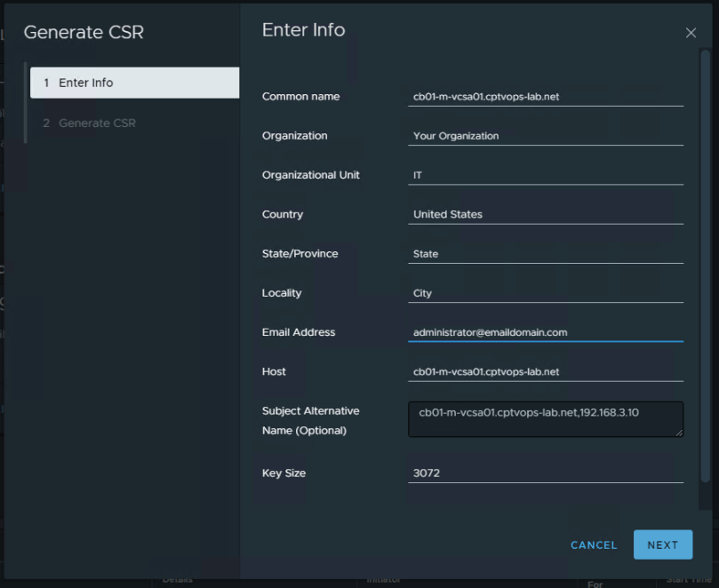This screenshot has width=719, height=588.
Task: Select step 1 Enter Info
Action: point(133,83)
